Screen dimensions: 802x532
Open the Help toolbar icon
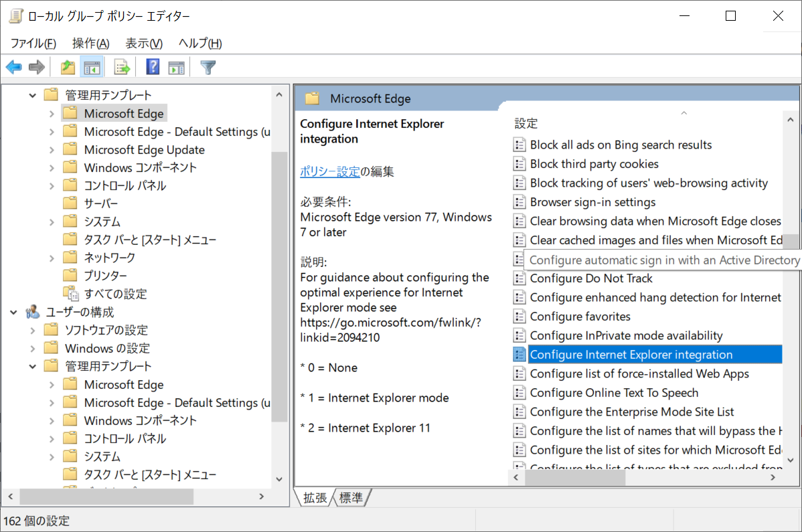tap(153, 67)
